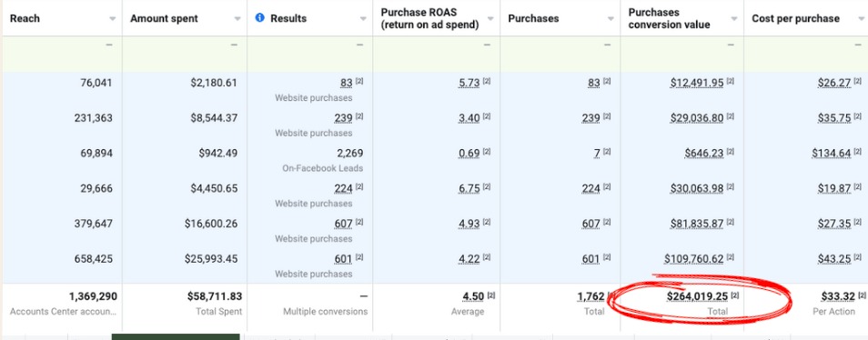Click the ROAS value 3.40
The height and width of the screenshot is (340, 868).
469,118
